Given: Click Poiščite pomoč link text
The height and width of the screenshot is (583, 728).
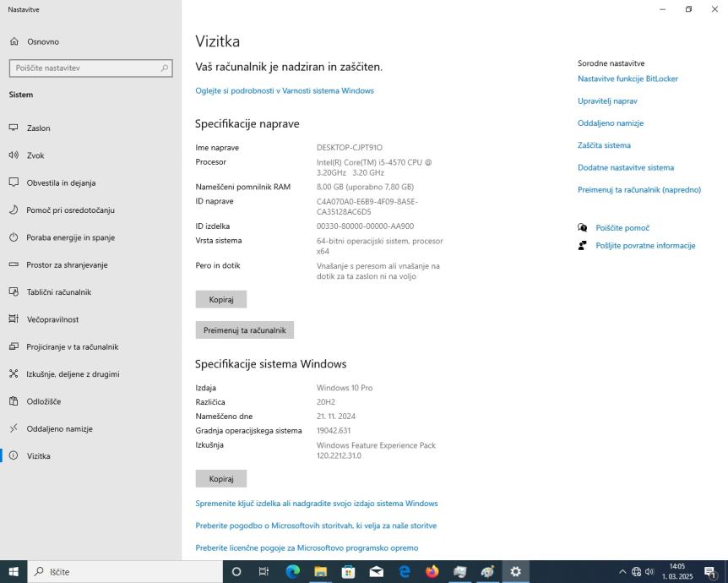Looking at the screenshot, I should [x=622, y=227].
